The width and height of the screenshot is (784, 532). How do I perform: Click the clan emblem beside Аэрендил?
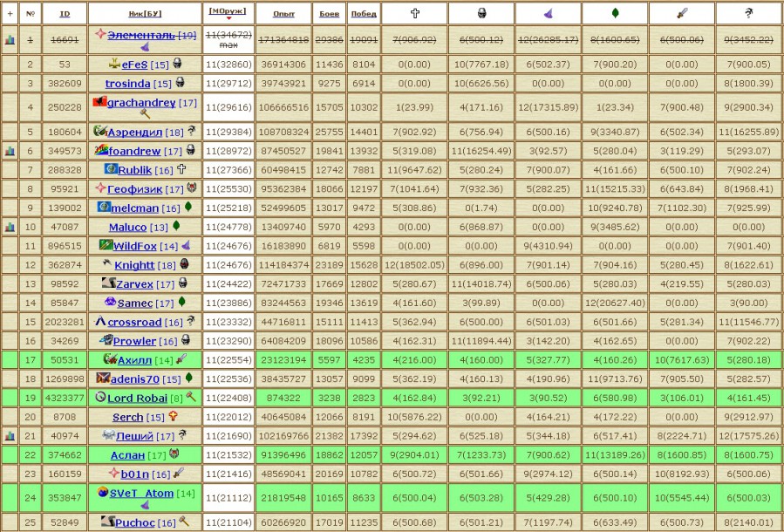click(100, 131)
